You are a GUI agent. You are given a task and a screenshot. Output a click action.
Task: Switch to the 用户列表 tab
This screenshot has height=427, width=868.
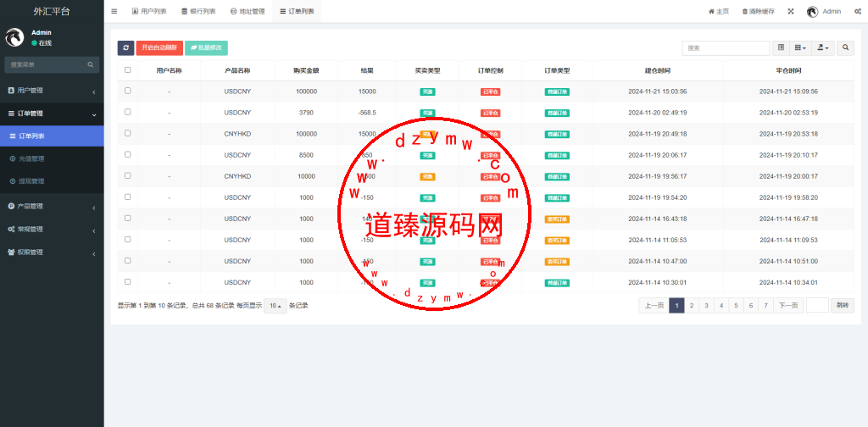149,11
